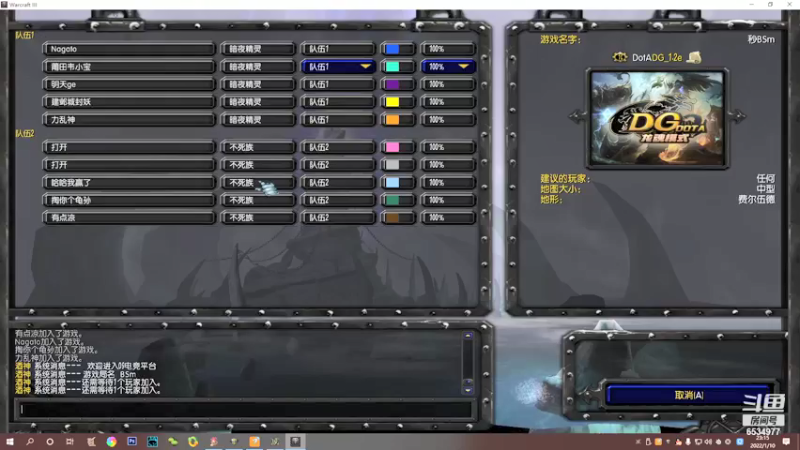Open the pink character app in the taskbar

click(x=214, y=441)
